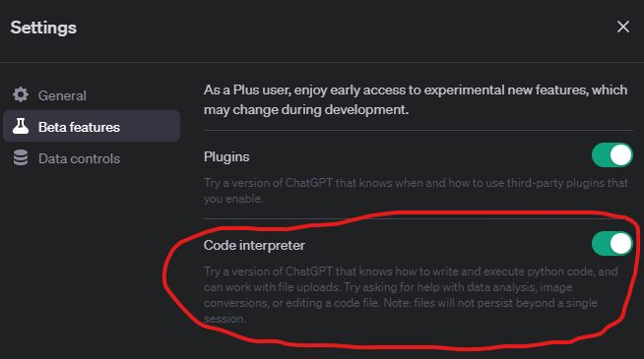Click the Plugins feature label
Viewport: 644px width, 359px height.
click(226, 157)
